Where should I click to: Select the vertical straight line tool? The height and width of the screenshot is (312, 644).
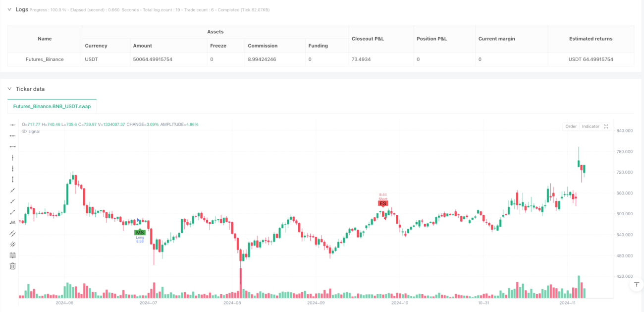(x=13, y=158)
